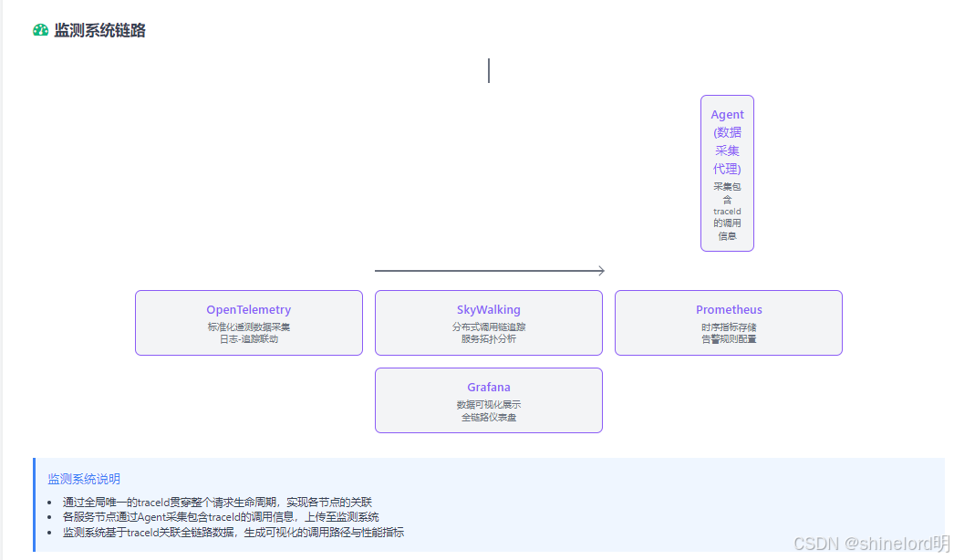Select the Agent (数据采集代理) box
Screen dimensions: 954x560
727,173
